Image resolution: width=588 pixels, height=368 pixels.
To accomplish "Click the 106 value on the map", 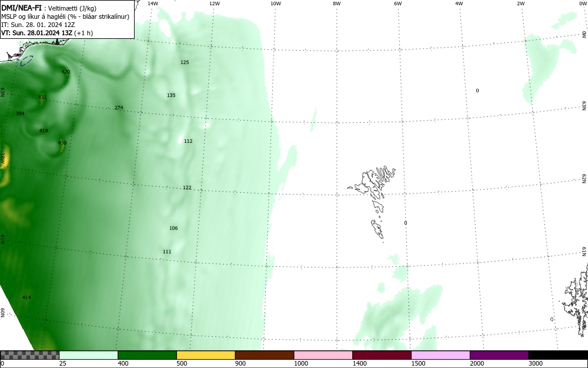I will point(173,228).
